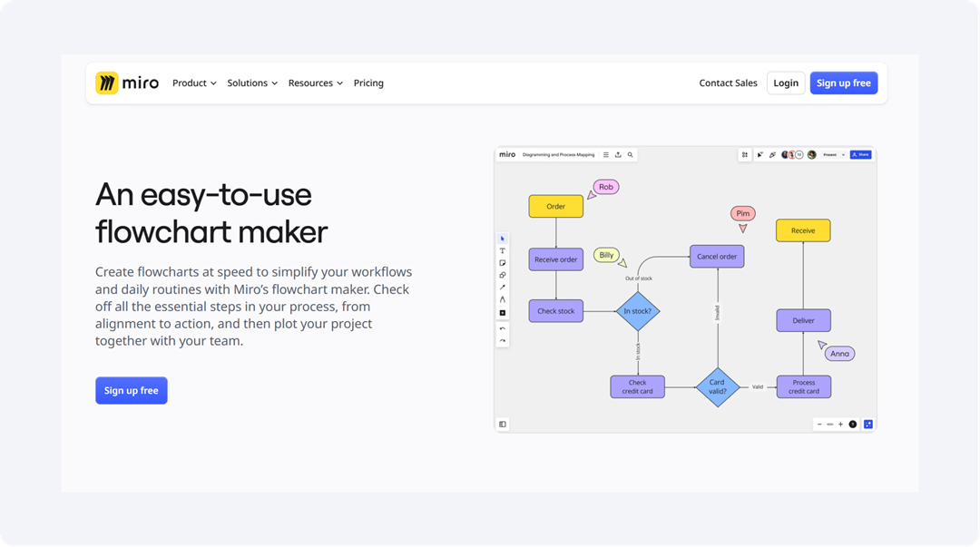Open the board settings sliders icon
980x547 pixels.
coord(745,154)
